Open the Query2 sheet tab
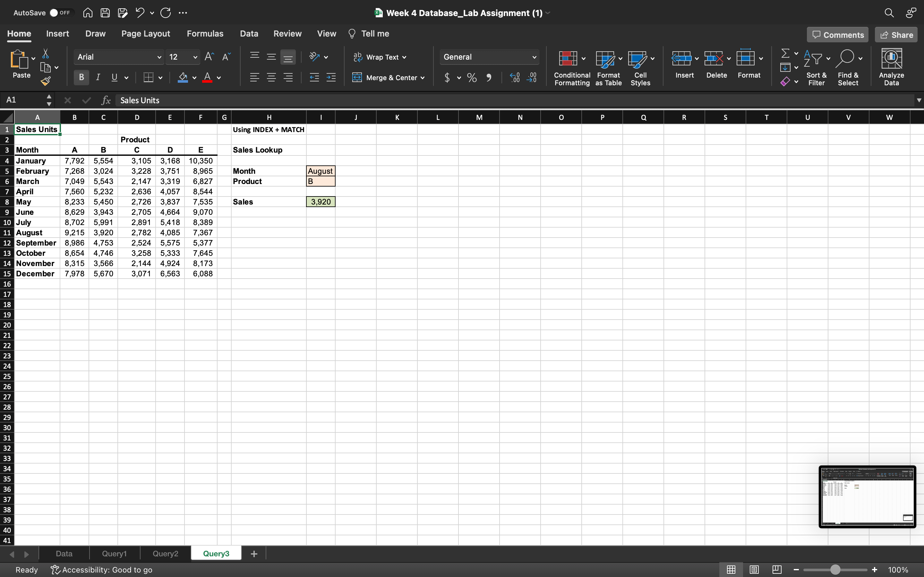The image size is (924, 577). coord(165,553)
